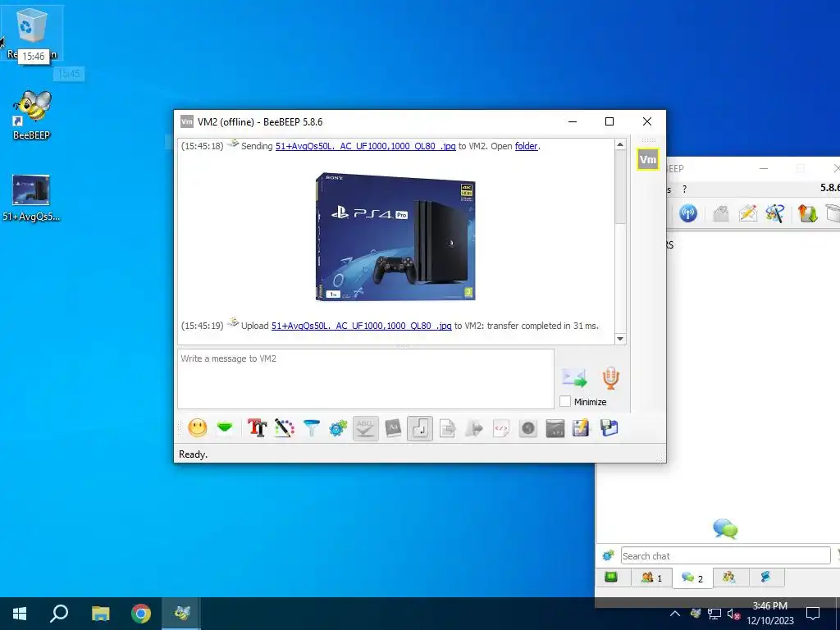Send message with envelope arrow button
Image resolution: width=840 pixels, height=630 pixels.
pyautogui.click(x=574, y=377)
